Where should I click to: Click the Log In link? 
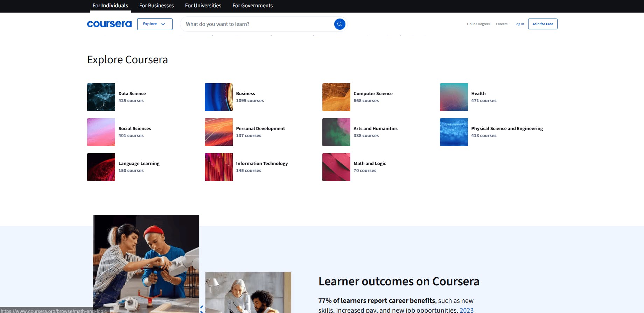pos(519,24)
